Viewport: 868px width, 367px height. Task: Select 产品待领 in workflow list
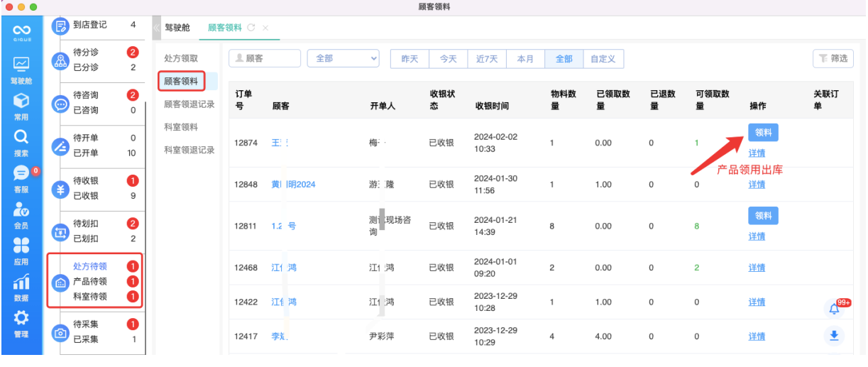tap(90, 282)
